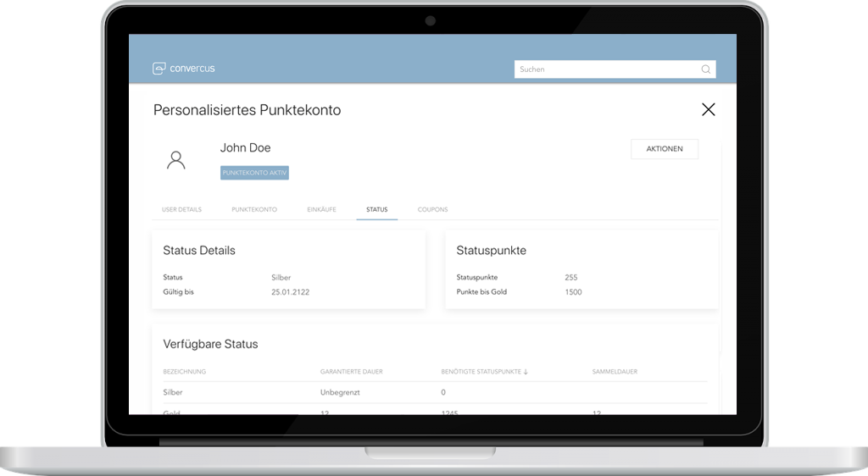Click the Verfügbare Status heading
Screen dimensions: 868x476
pyautogui.click(x=210, y=344)
